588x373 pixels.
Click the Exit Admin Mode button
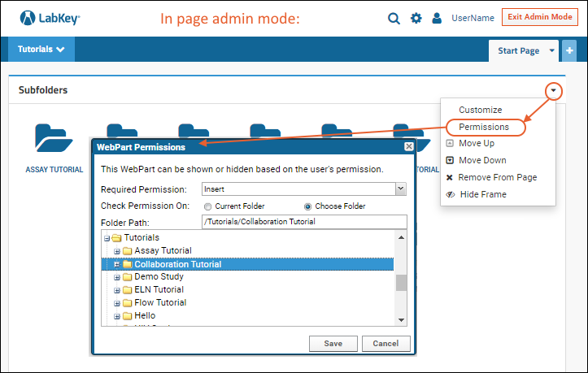point(540,17)
